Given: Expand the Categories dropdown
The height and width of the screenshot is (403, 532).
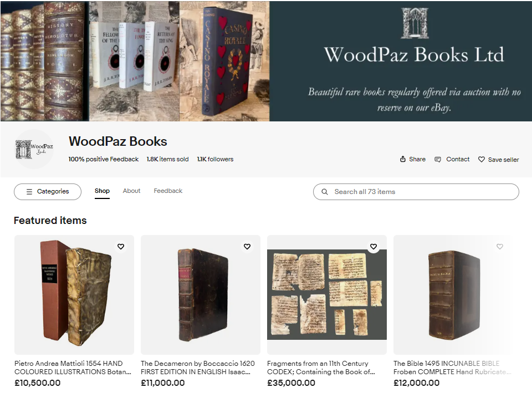Looking at the screenshot, I should tap(48, 192).
